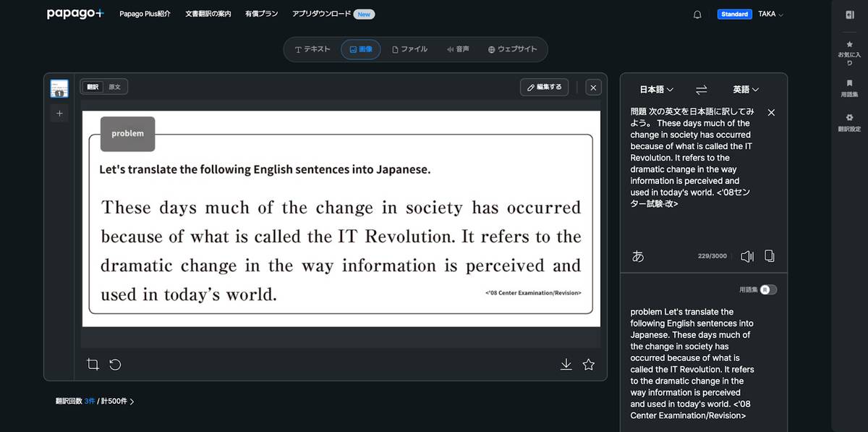Open the notification bell

[x=697, y=14]
